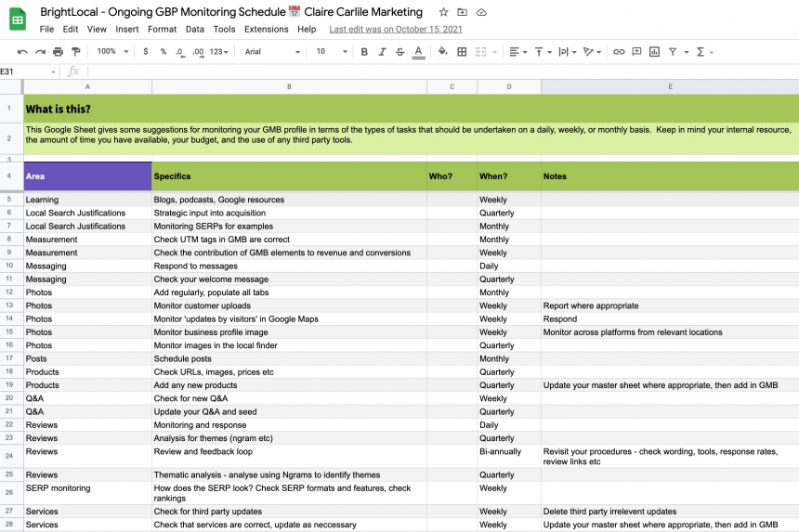Image resolution: width=799 pixels, height=532 pixels.
Task: Open the zoom level 100% dropdown
Action: coord(111,52)
